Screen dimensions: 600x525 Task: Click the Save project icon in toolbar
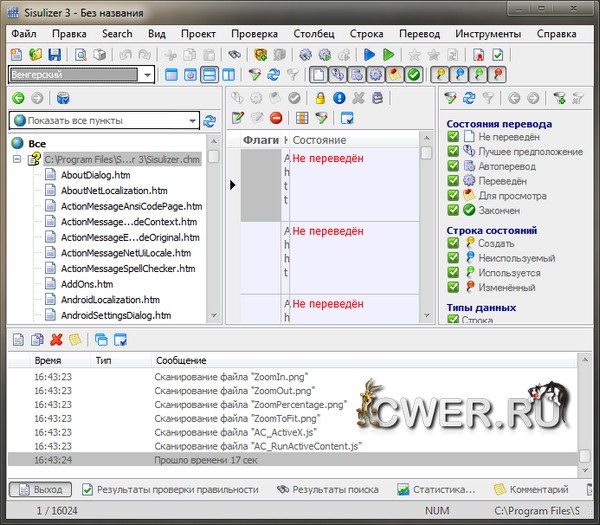coord(56,55)
